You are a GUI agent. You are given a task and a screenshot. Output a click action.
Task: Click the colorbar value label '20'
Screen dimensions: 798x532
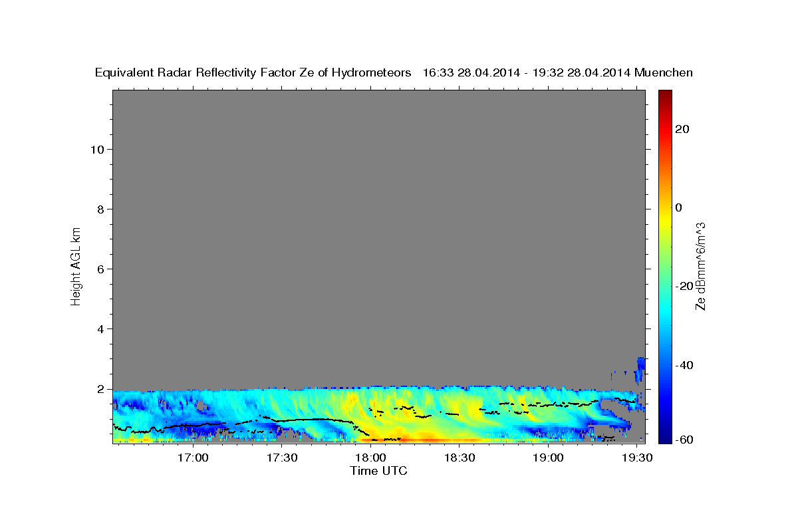682,129
